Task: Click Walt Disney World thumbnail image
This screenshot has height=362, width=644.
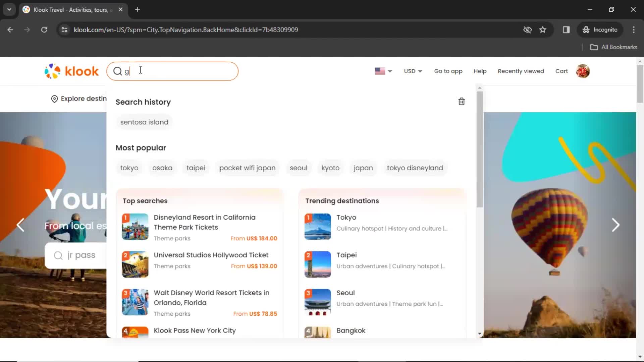Action: [x=135, y=302]
